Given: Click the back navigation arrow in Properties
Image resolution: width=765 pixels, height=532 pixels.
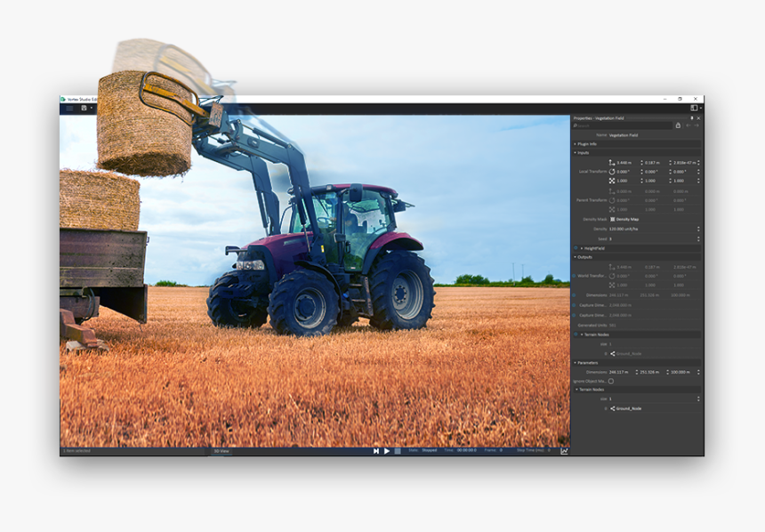Looking at the screenshot, I should [687, 125].
